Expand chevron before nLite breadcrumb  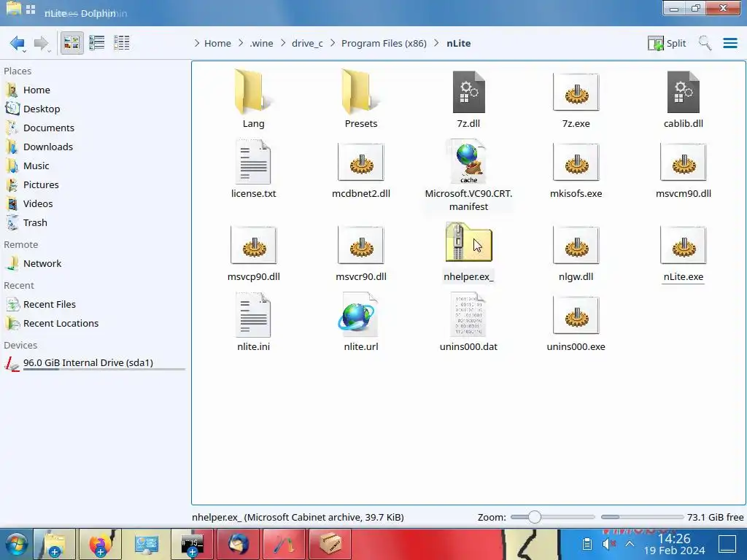436,43
